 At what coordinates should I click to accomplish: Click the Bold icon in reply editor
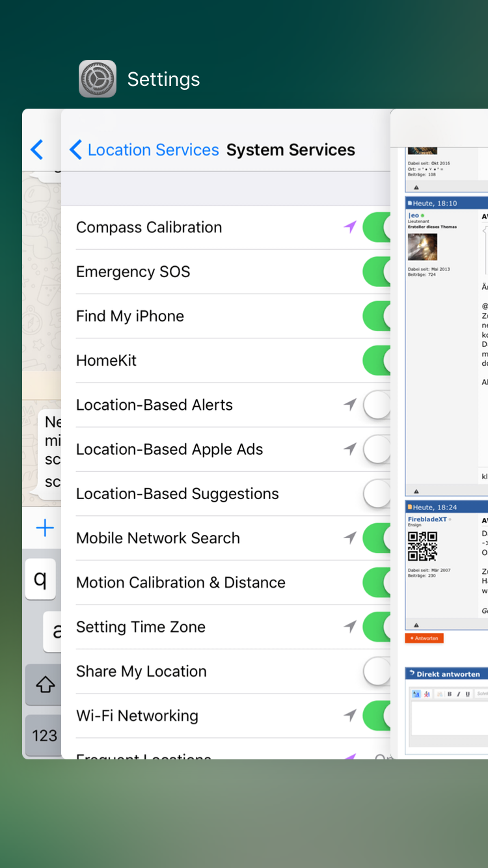point(449,694)
